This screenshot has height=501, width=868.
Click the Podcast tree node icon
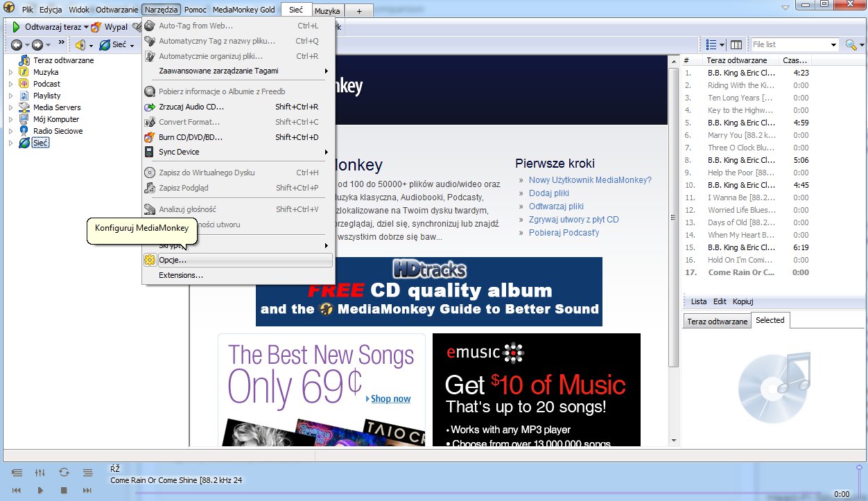pos(24,84)
